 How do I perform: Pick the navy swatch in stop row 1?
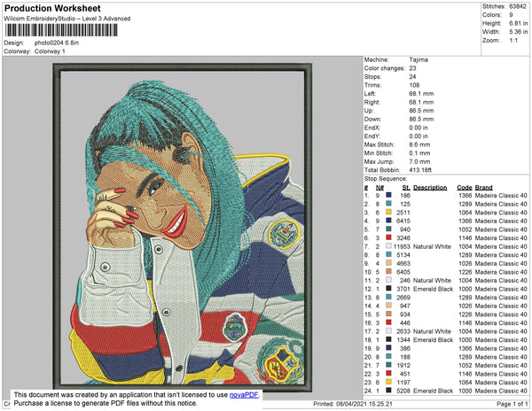click(388, 195)
